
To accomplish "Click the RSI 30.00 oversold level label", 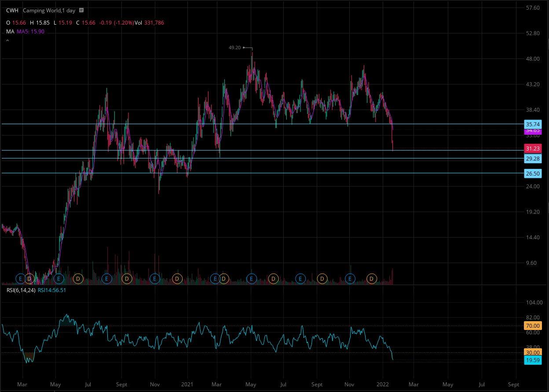I will [533, 352].
